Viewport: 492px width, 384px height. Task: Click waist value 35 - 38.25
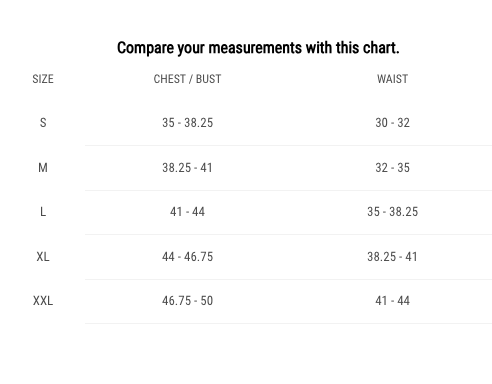coord(392,212)
